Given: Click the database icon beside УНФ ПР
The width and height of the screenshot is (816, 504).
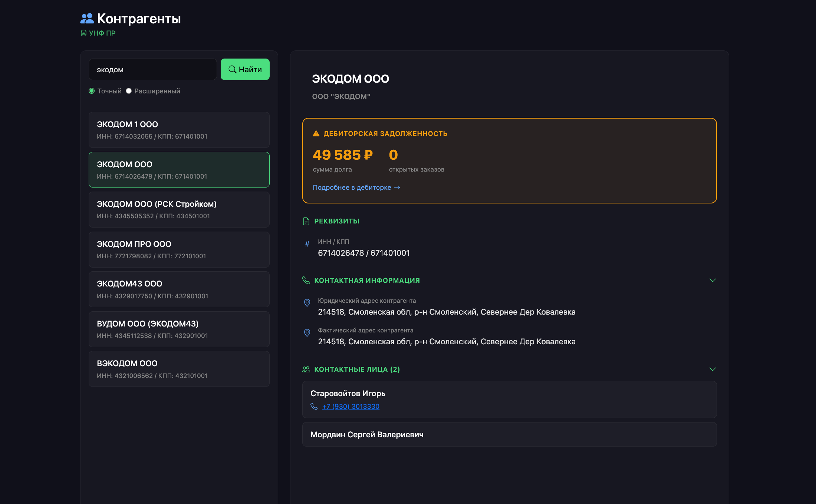Looking at the screenshot, I should coord(83,33).
